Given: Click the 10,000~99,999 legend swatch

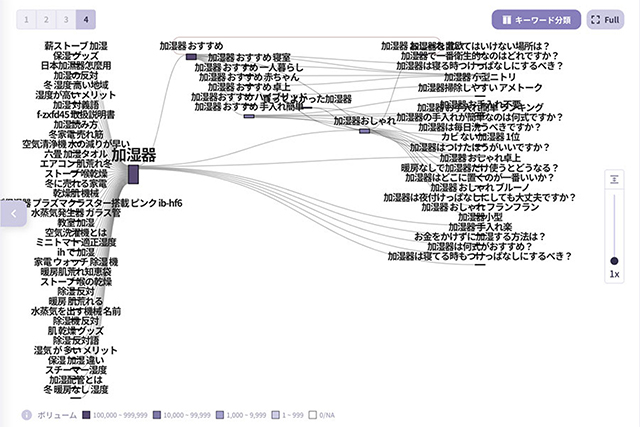Looking at the screenshot, I should point(159,413).
